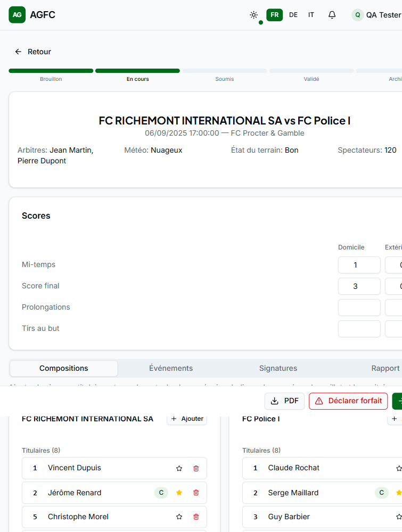402x532 pixels.
Task: Click the Retour back arrow
Action: click(x=18, y=52)
